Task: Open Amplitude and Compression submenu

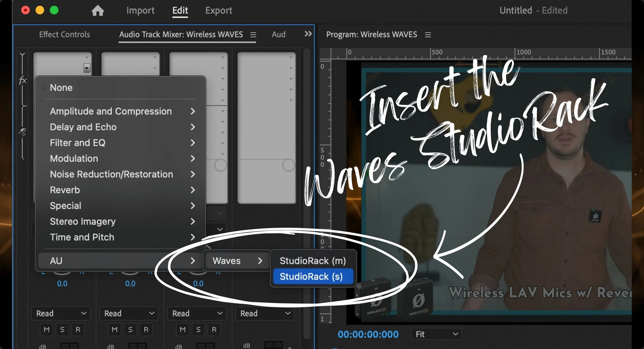Action: pyautogui.click(x=120, y=111)
